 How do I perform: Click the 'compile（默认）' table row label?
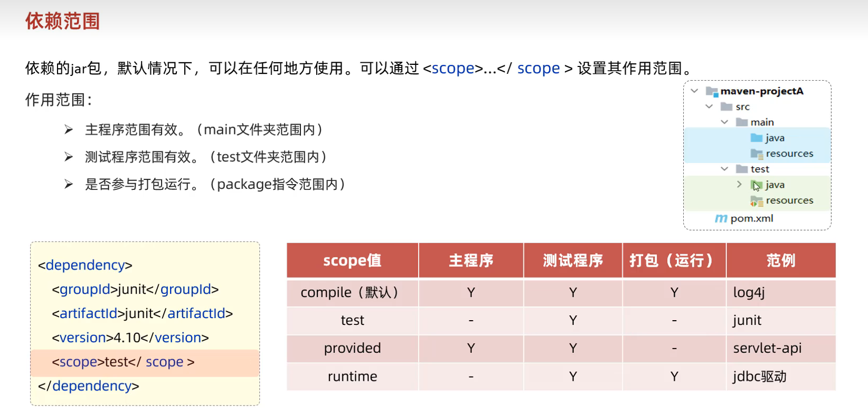tap(352, 293)
